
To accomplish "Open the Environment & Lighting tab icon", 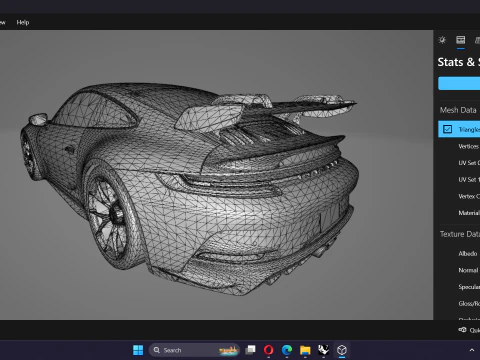I will pos(442,40).
